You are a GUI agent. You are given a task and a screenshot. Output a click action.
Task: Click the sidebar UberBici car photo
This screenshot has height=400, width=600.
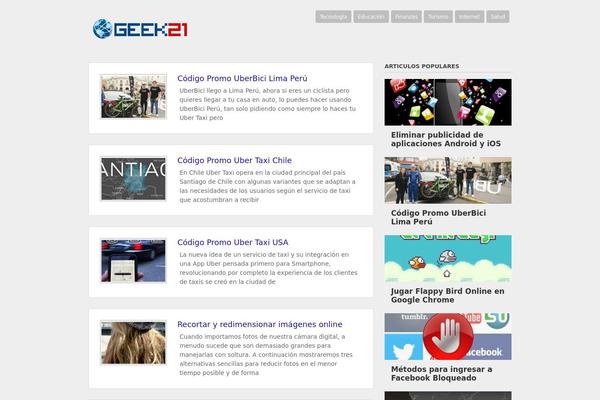pos(448,180)
